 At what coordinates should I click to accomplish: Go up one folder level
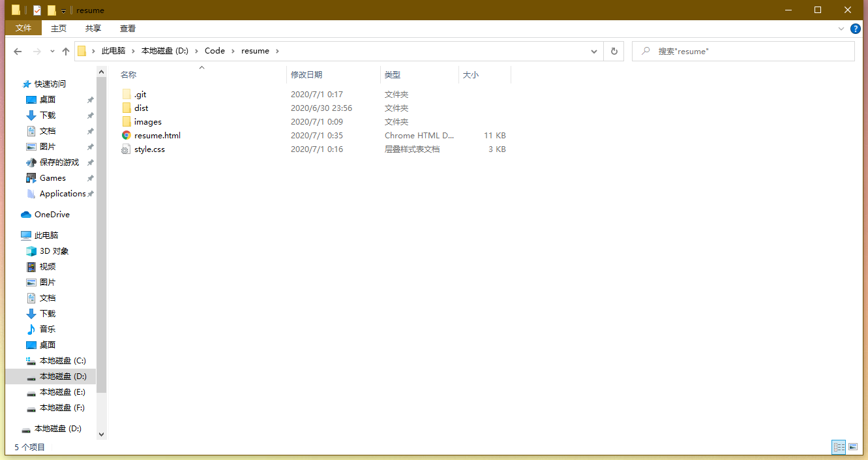point(66,51)
